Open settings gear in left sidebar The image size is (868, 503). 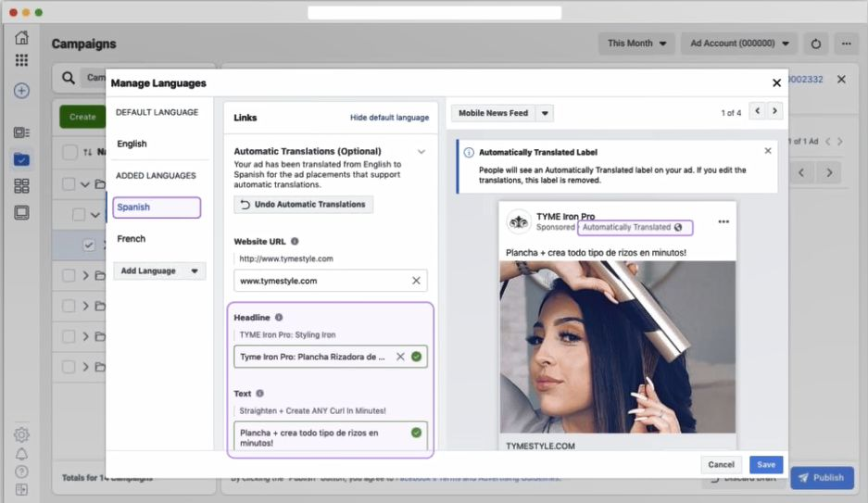[21, 434]
